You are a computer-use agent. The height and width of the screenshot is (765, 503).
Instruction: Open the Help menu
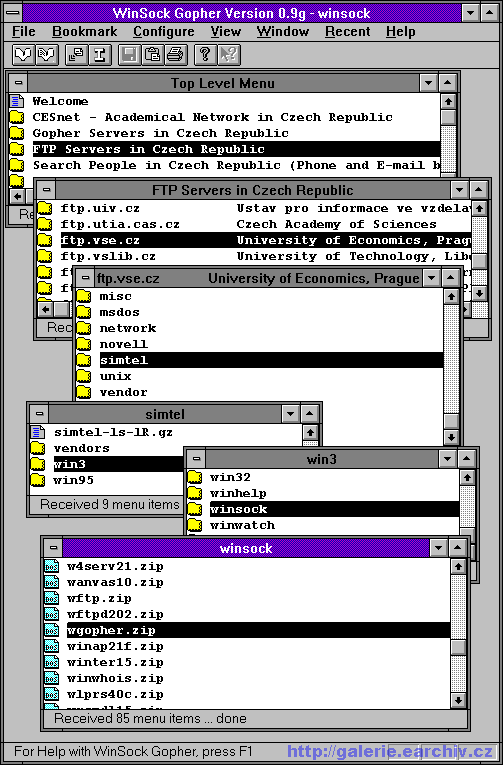[401, 32]
